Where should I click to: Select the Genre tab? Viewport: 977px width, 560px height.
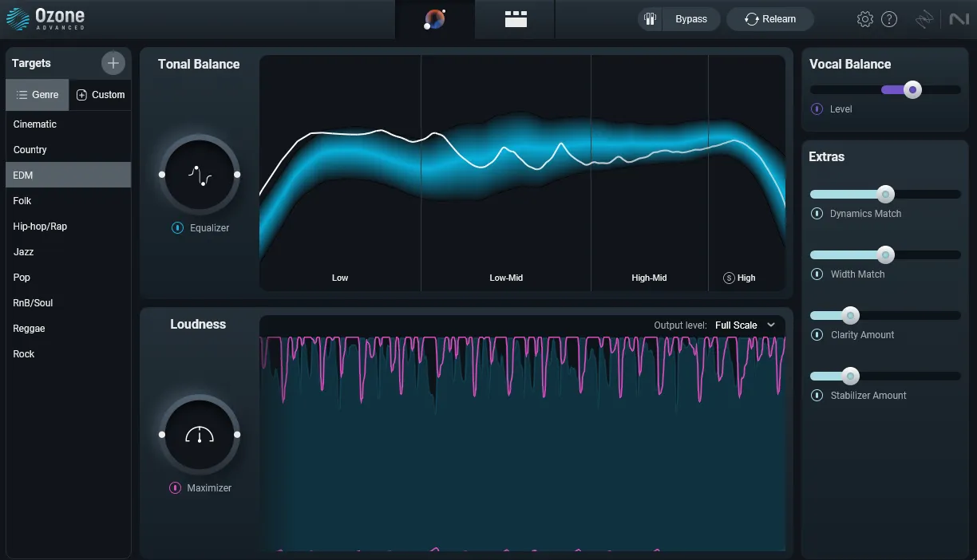click(38, 95)
